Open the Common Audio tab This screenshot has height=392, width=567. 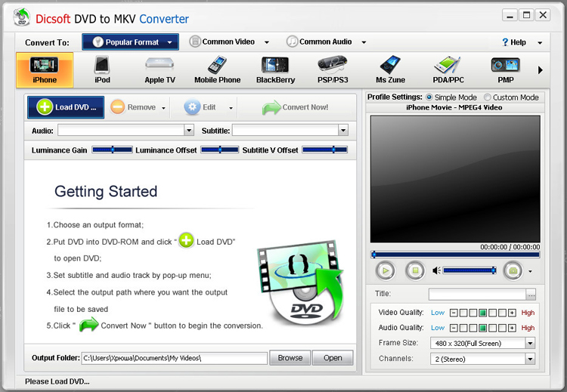click(x=325, y=42)
